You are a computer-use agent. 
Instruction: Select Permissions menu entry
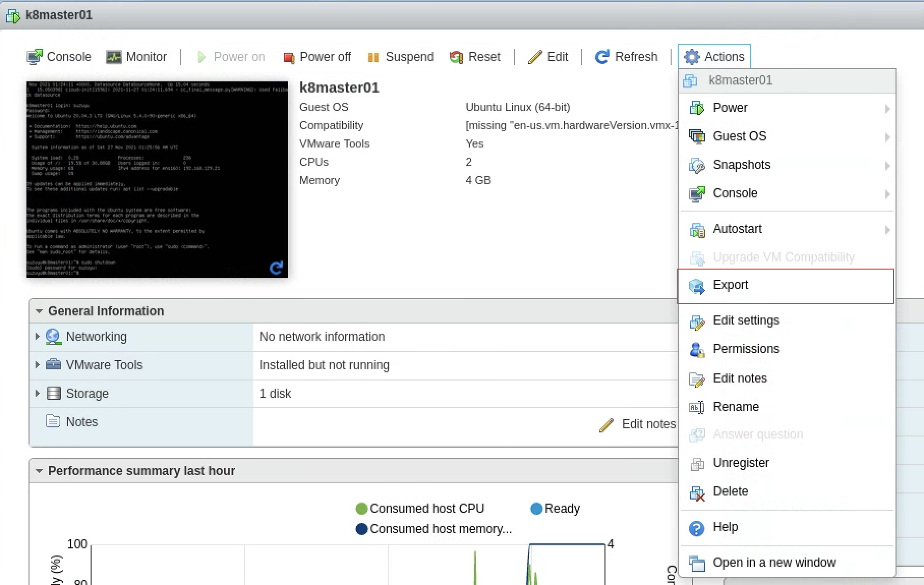(x=787, y=349)
